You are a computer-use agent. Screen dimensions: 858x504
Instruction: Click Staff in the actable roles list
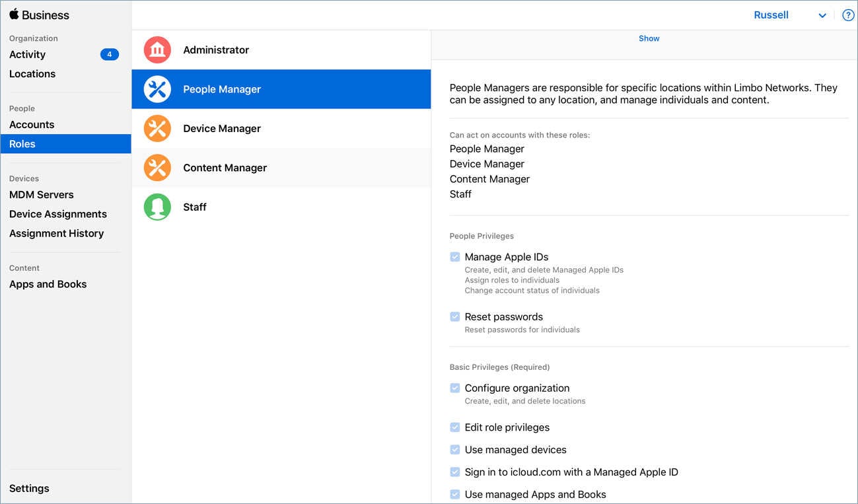point(460,194)
